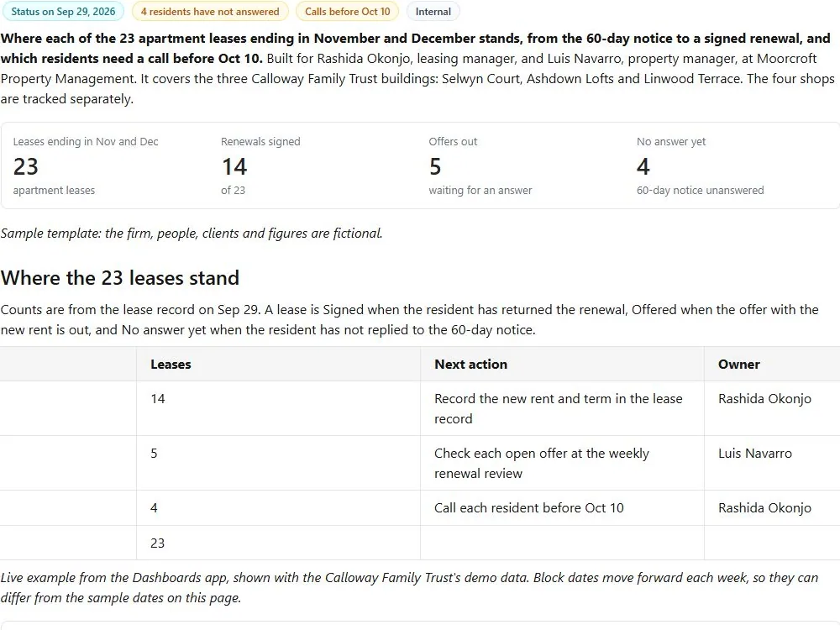Click 'Rashida Okonjo' in the 14-leases row

click(772, 409)
